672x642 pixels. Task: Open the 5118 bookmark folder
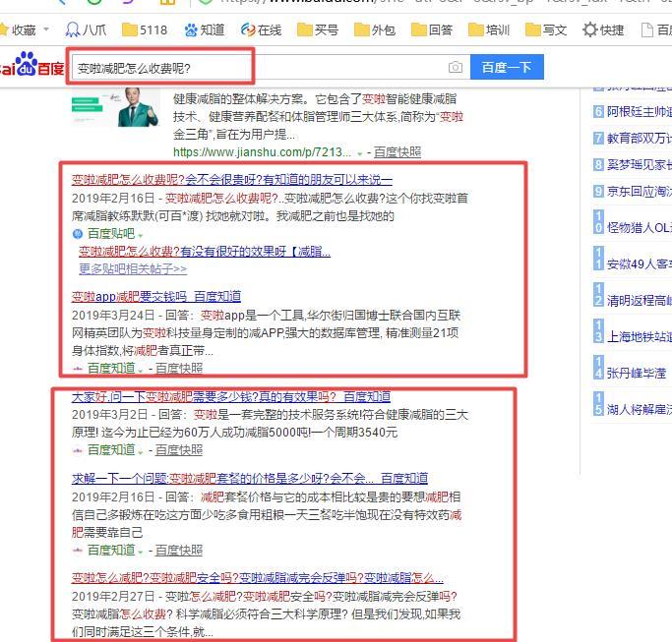point(145,29)
